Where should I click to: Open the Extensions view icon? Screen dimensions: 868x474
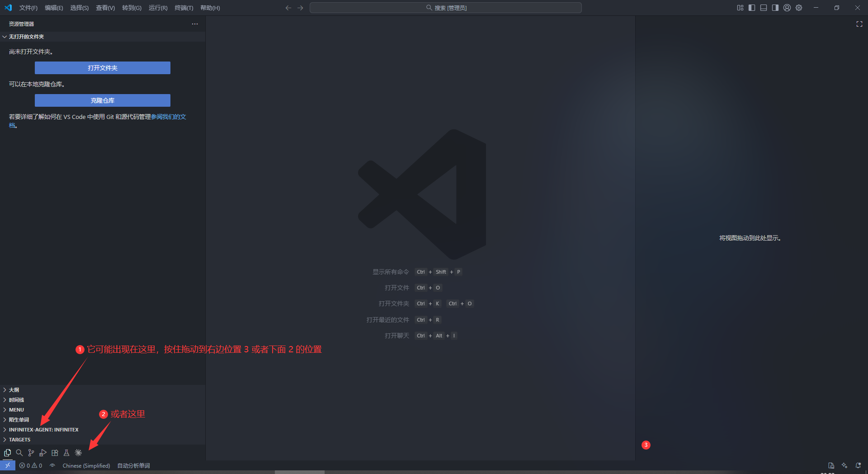point(55,453)
